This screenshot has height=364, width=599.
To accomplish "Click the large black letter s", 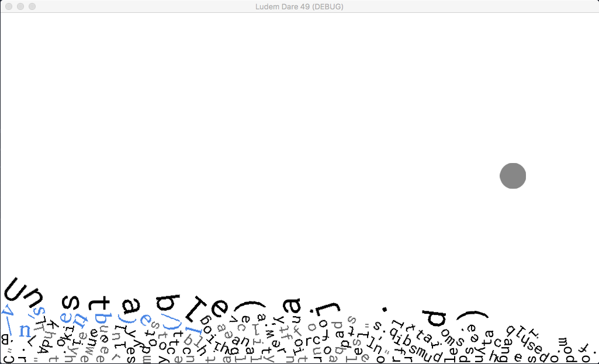I will [x=70, y=302].
